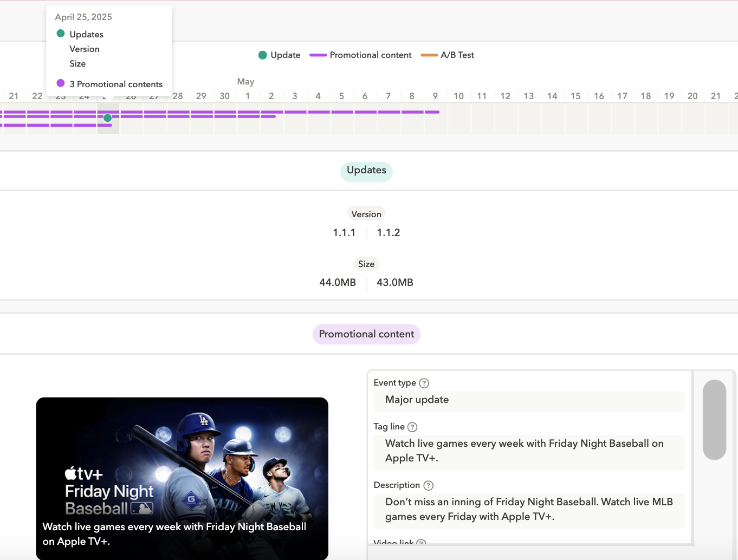Toggle the A/B Test legend item
The image size is (738, 560).
coord(448,55)
